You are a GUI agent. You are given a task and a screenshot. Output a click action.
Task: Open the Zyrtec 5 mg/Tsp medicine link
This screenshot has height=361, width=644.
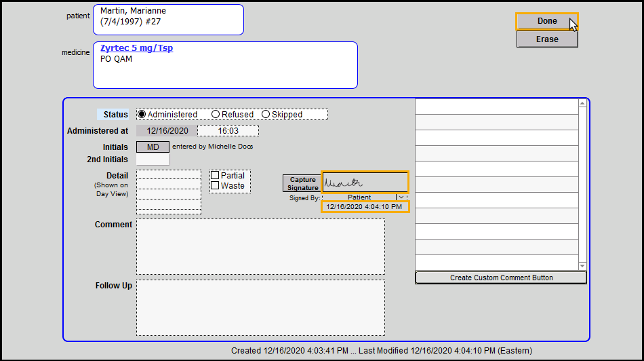(x=136, y=48)
